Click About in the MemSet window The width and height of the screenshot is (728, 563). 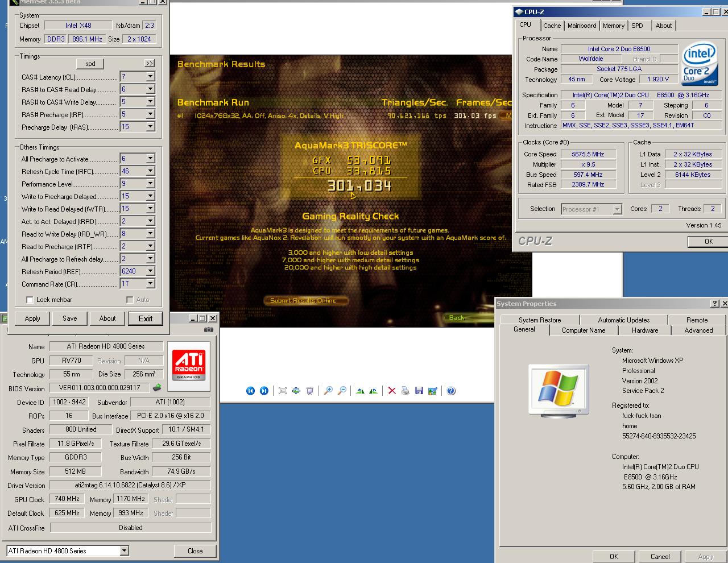click(107, 318)
